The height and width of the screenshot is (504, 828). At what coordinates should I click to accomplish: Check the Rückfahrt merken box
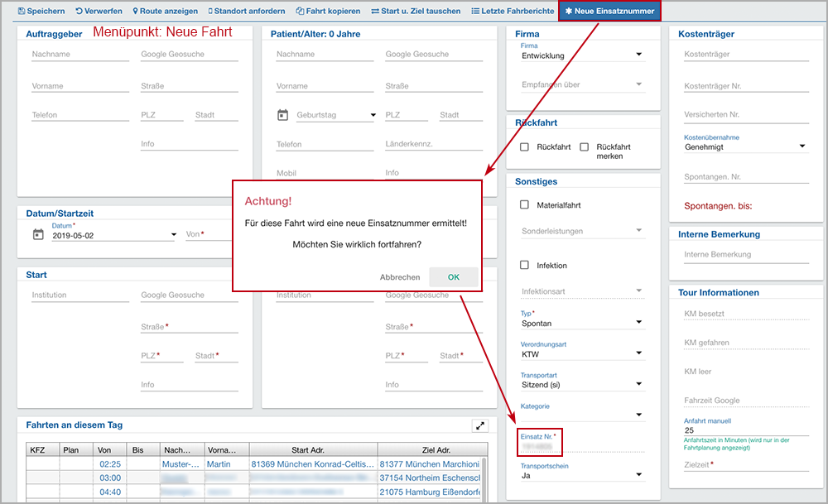coord(585,147)
